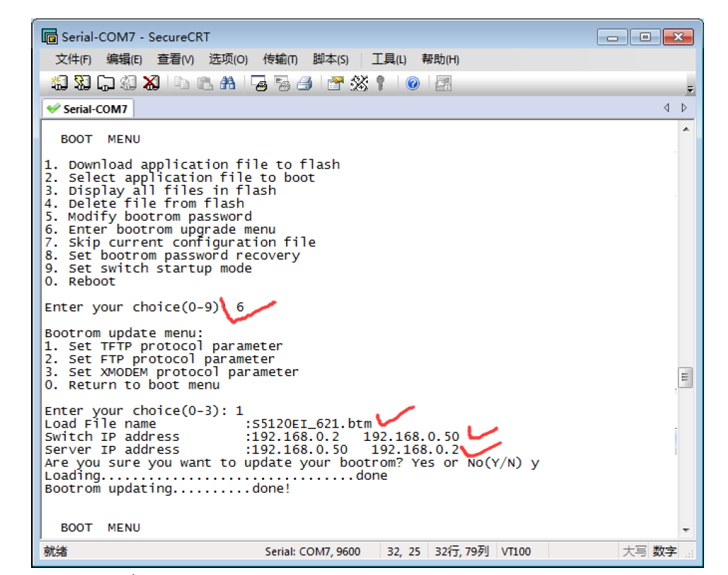Click the Print Selection toolbar icon
This screenshot has width=728, height=575.
282,83
